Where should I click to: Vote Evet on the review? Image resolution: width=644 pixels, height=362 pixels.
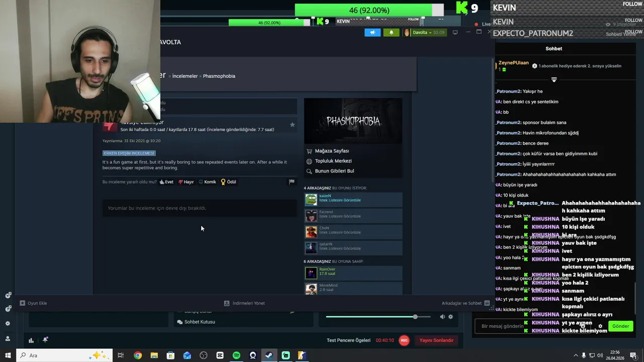click(167, 182)
